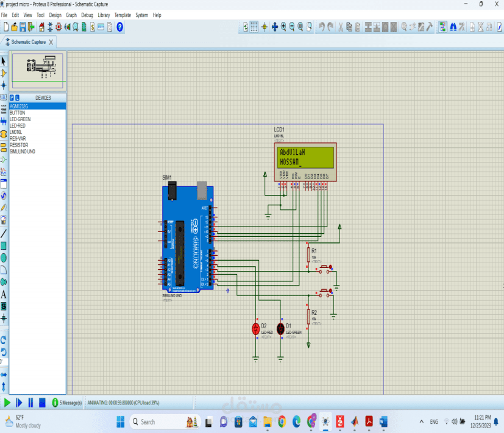504x433 pixels.
Task: Click the P pick devices button
Action: 12,97
